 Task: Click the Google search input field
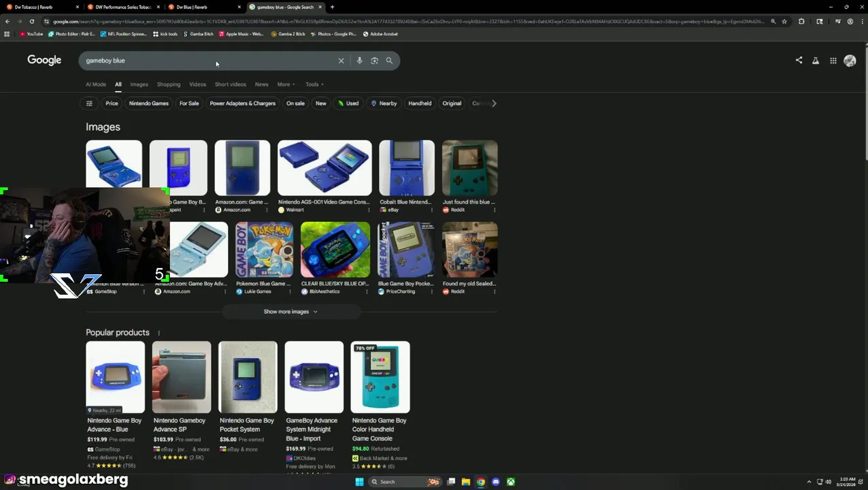pyautogui.click(x=211, y=61)
